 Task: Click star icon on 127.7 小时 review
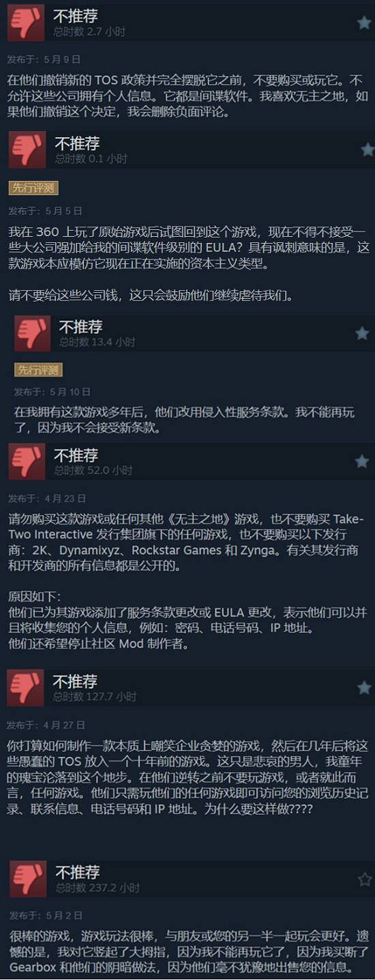363,687
